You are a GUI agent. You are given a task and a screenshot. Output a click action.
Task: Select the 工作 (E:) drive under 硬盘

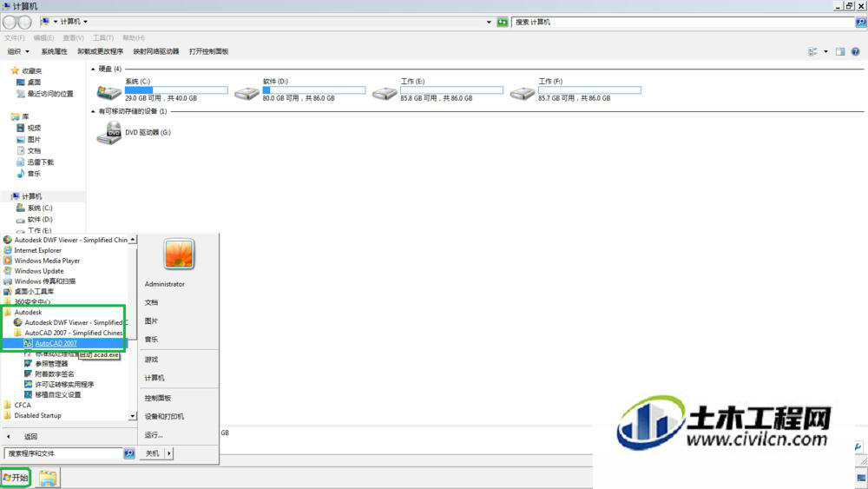437,89
